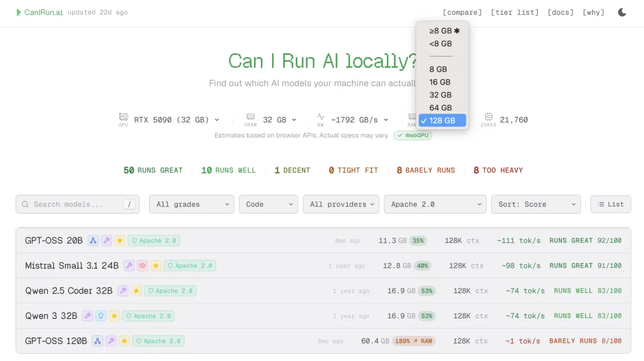This screenshot has width=644, height=361.
Task: Click GPT-OSS 20B Apache 2.0 badge
Action: (154, 240)
